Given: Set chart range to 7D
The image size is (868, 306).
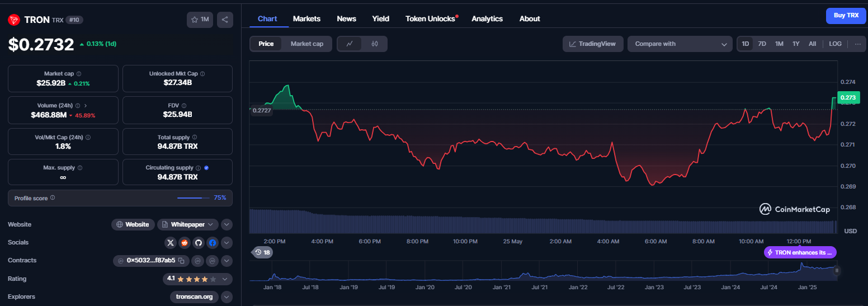Looking at the screenshot, I should [x=762, y=44].
